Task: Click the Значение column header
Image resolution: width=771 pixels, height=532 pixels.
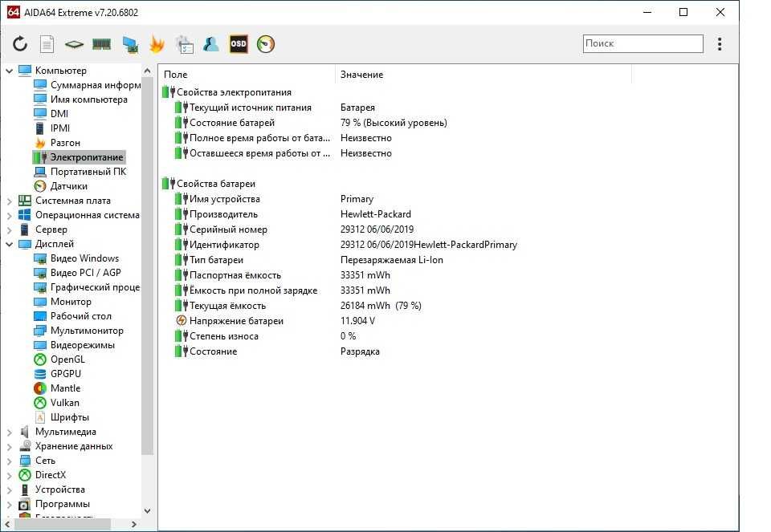Action: (483, 74)
